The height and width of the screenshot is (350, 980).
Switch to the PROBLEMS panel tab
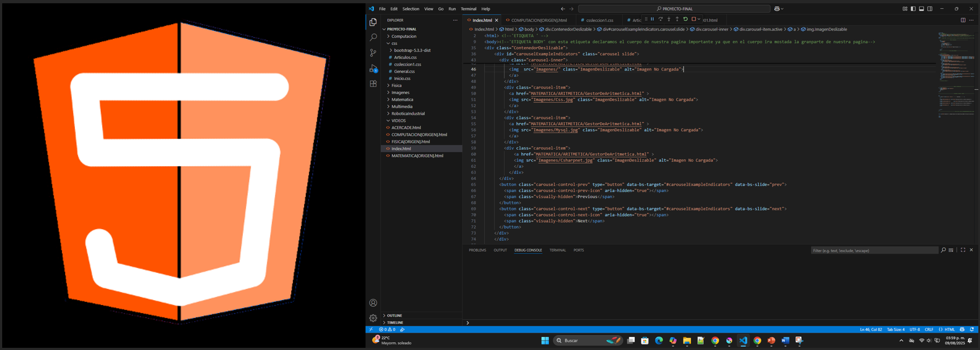(477, 250)
